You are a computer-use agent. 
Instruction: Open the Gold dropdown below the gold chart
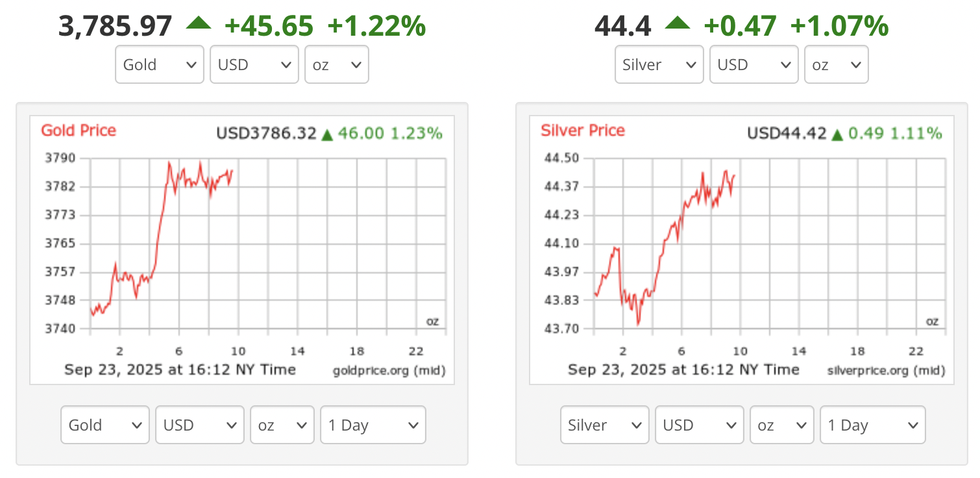click(x=105, y=425)
